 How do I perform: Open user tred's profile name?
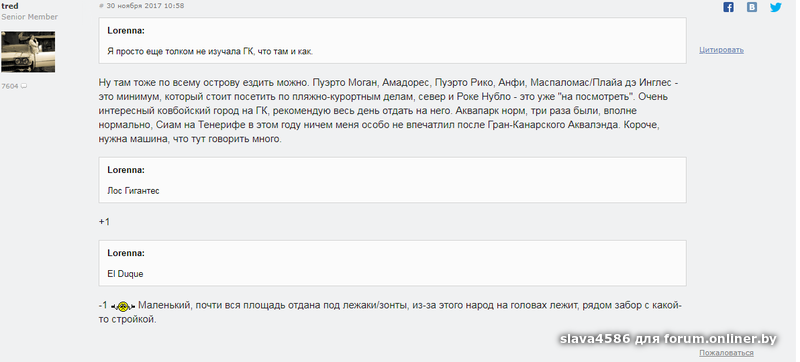10,6
